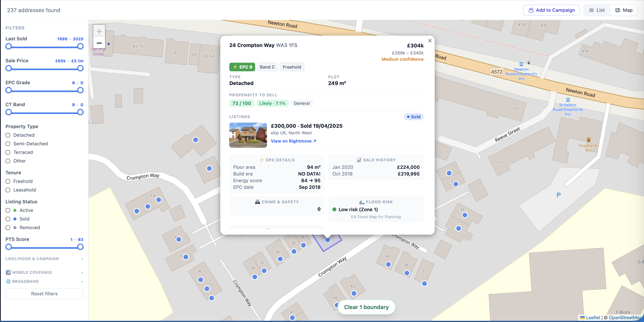
Task: Click the Freehold tag in popup
Action: click(292, 67)
